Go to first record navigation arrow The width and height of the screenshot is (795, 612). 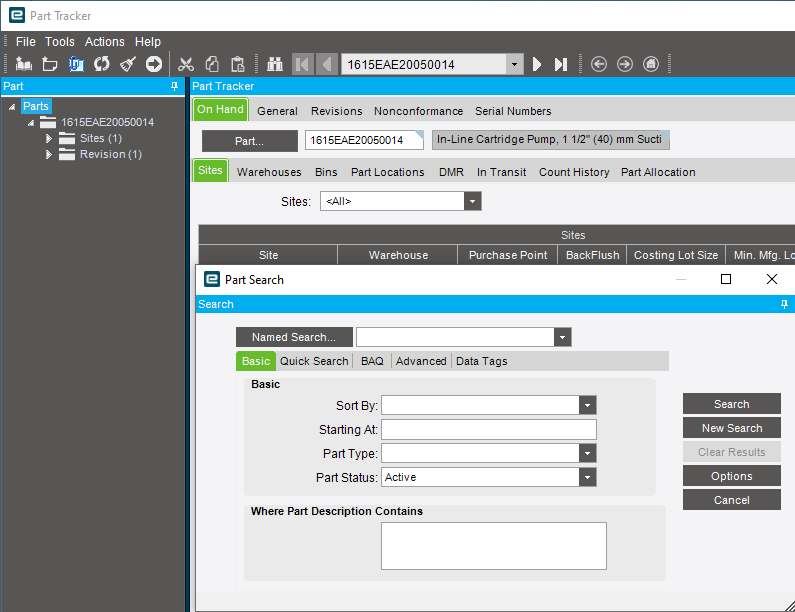303,64
